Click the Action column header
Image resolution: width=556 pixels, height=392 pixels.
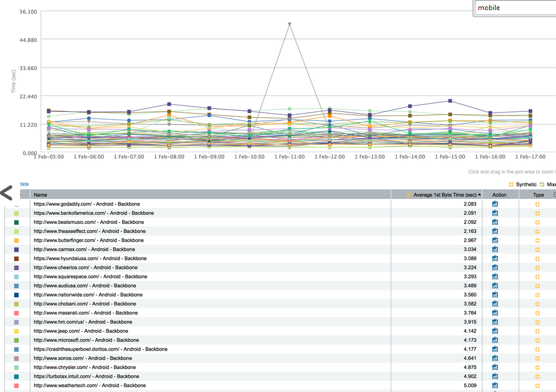pyautogui.click(x=499, y=195)
